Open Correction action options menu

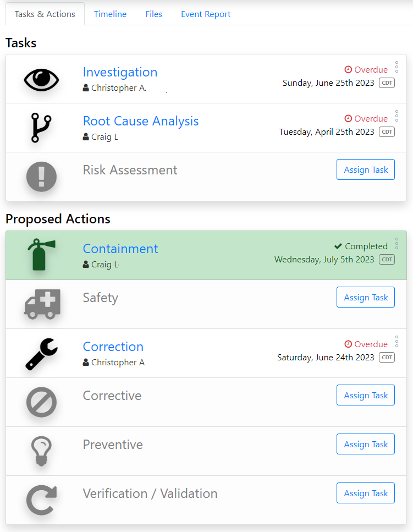[397, 342]
